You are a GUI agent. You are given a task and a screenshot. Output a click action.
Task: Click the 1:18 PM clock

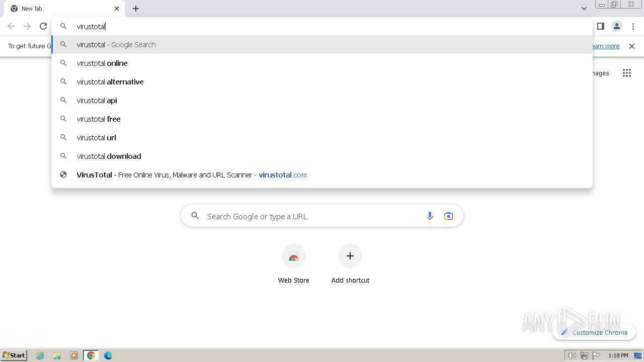618,355
